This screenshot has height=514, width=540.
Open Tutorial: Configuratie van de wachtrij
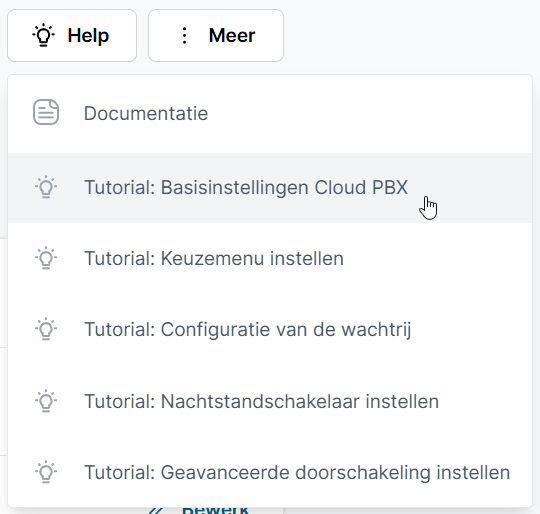click(x=270, y=329)
